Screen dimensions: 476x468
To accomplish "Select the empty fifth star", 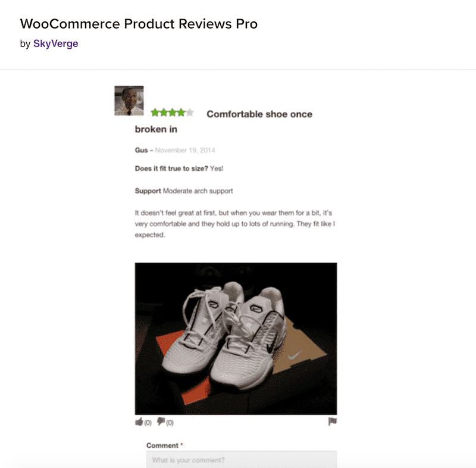I will (x=190, y=111).
